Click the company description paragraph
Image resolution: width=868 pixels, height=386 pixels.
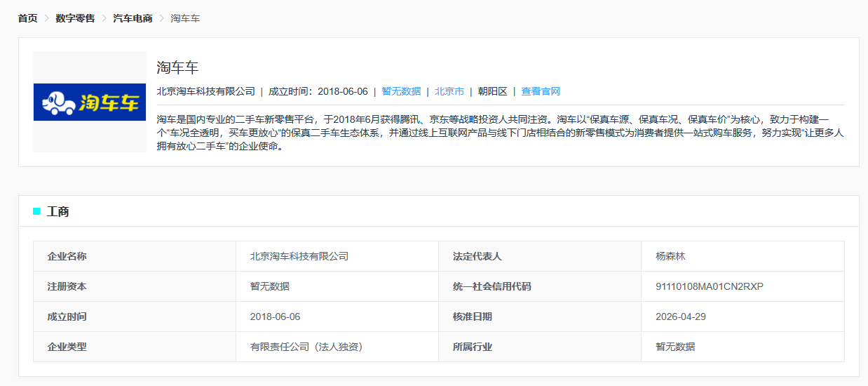501,133
